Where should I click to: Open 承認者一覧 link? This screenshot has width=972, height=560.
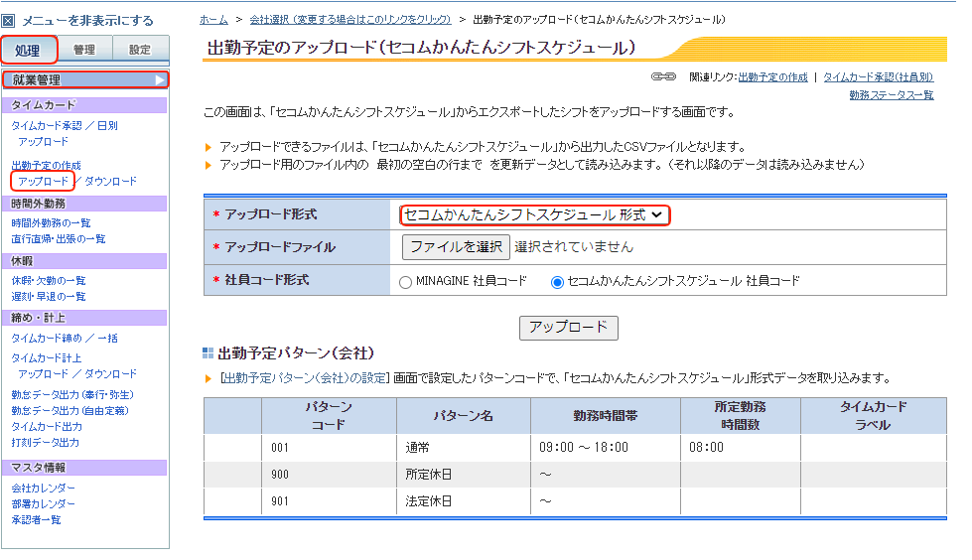click(36, 519)
